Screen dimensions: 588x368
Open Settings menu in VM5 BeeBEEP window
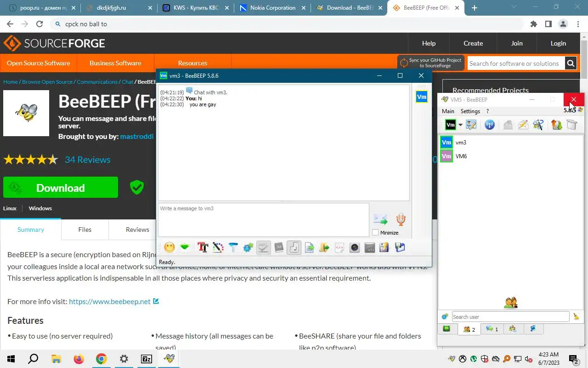pyautogui.click(x=470, y=111)
